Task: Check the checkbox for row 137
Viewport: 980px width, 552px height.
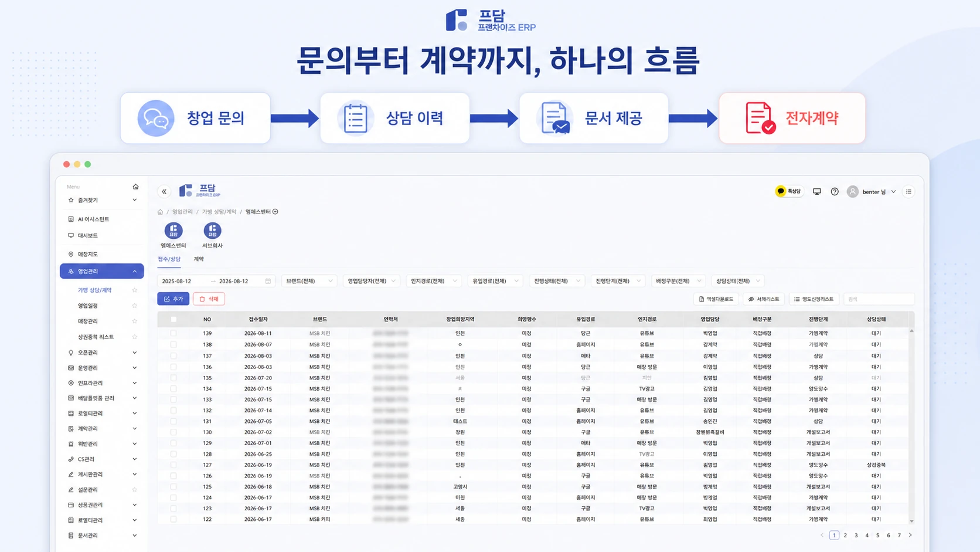Action: coord(173,355)
